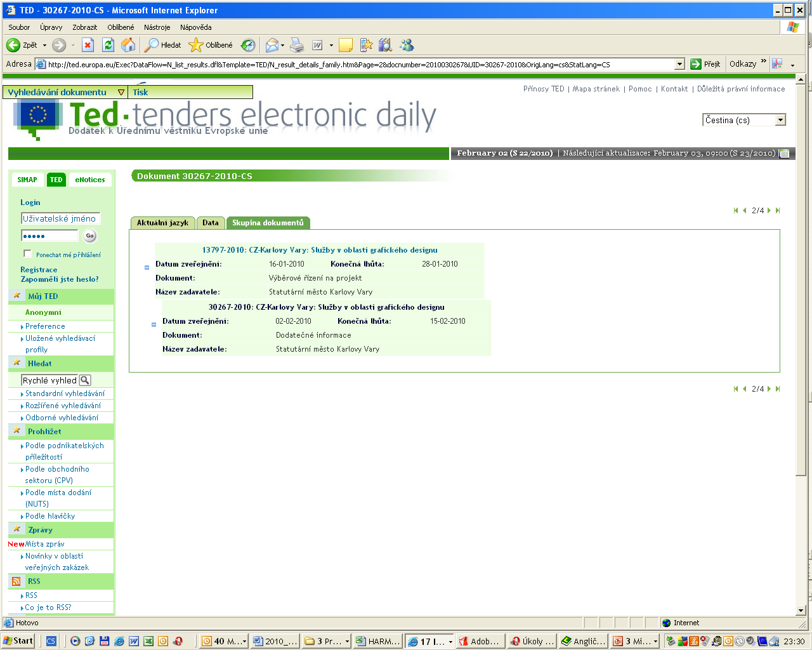Open Standardní vyhledávání link
Screen dimensions: 812x650
click(x=65, y=394)
